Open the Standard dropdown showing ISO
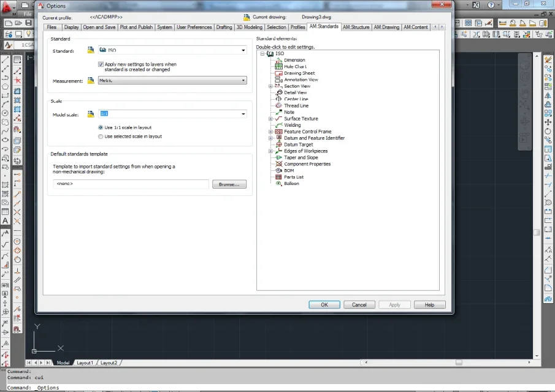 tap(243, 50)
